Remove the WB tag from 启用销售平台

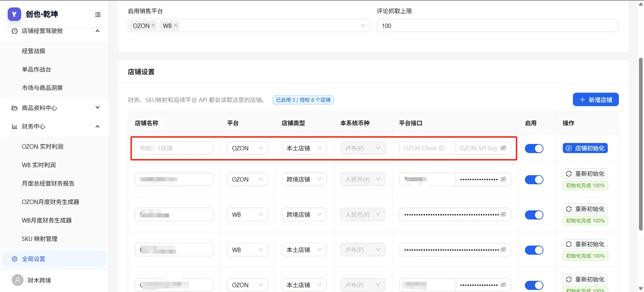(x=176, y=25)
